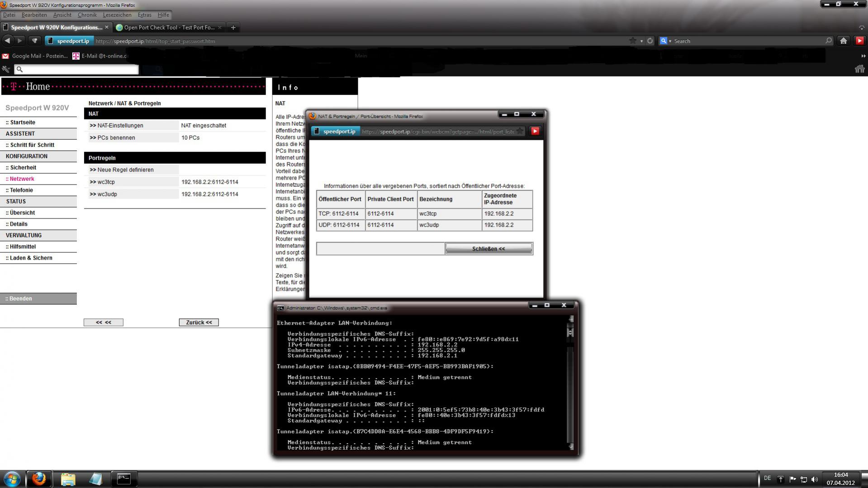
Task: Open the Windows Start menu orb
Action: pyautogui.click(x=12, y=479)
